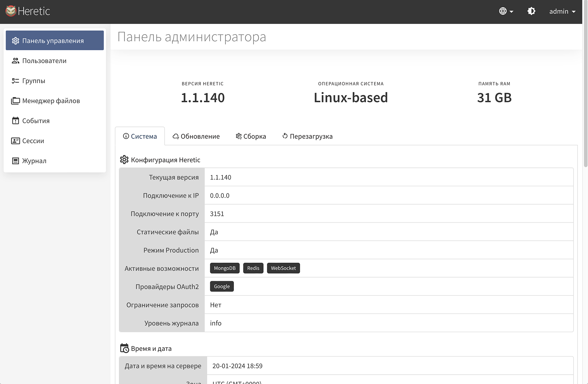The height and width of the screenshot is (384, 588).
Task: Click the Время и дата calendar-clock icon
Action: tap(124, 349)
